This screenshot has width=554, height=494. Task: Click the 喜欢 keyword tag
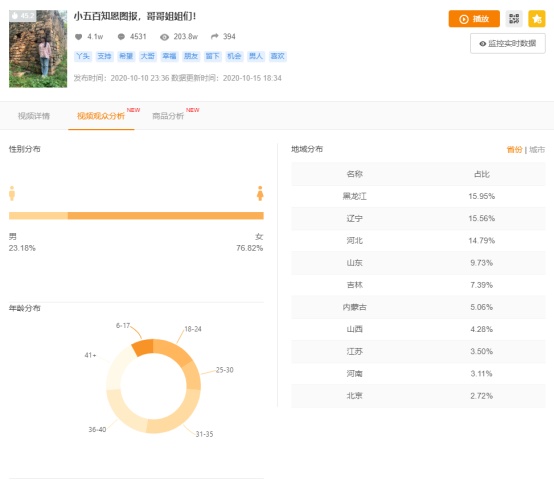click(x=277, y=56)
